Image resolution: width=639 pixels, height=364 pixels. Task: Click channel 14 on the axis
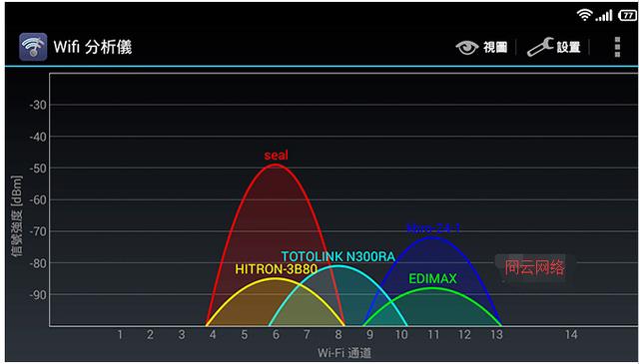[x=571, y=335]
